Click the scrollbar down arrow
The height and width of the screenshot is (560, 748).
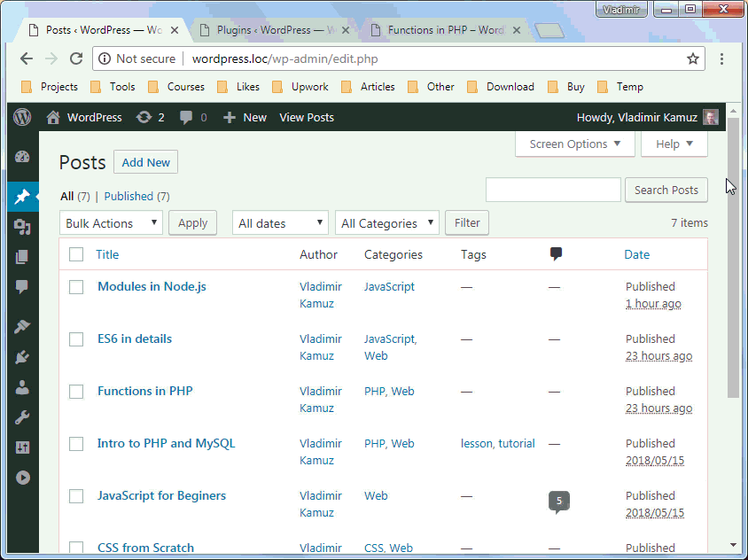733,545
